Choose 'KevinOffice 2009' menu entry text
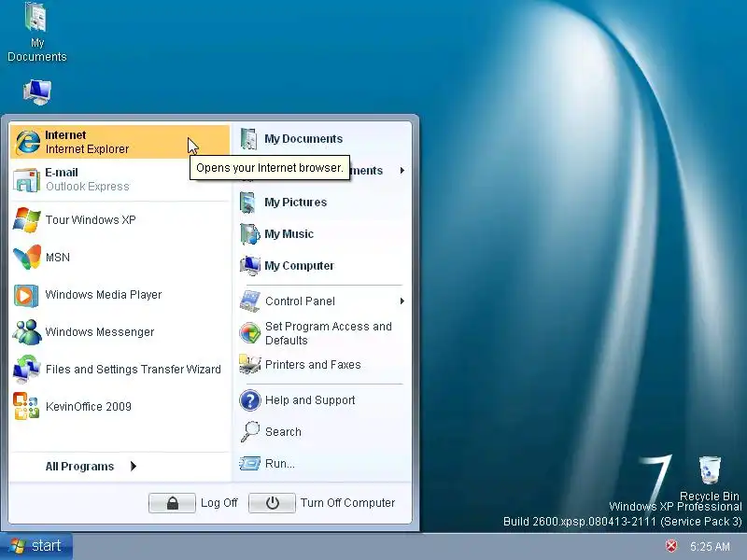 [x=88, y=406]
